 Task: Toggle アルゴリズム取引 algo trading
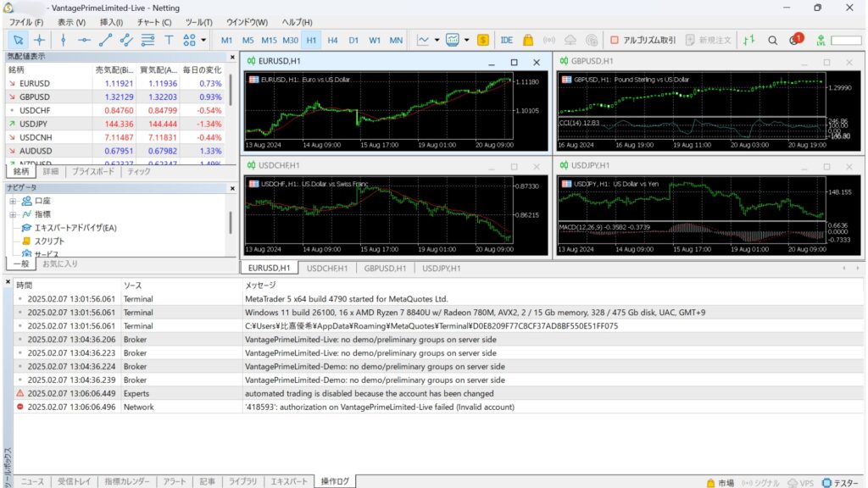[x=643, y=40]
